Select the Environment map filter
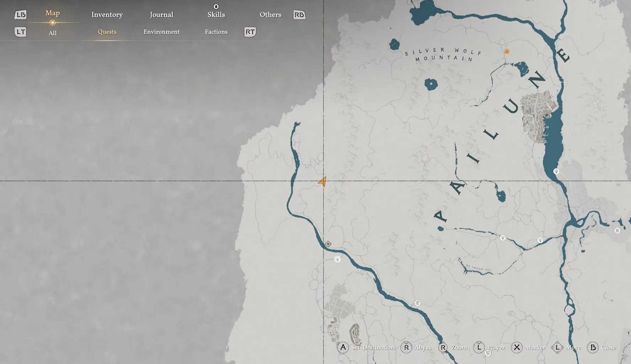The image size is (631, 364). coord(161,32)
